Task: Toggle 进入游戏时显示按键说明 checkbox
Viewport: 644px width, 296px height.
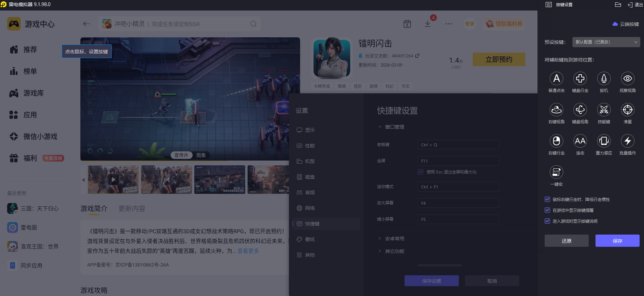Action: [x=547, y=221]
